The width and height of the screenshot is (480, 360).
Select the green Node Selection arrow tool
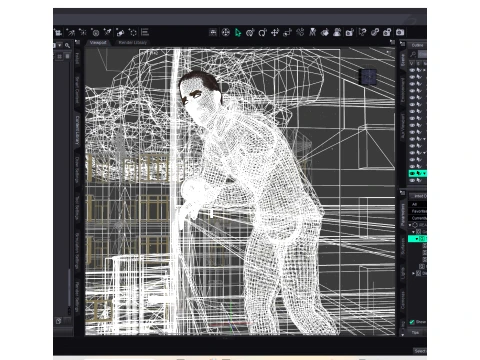click(238, 32)
